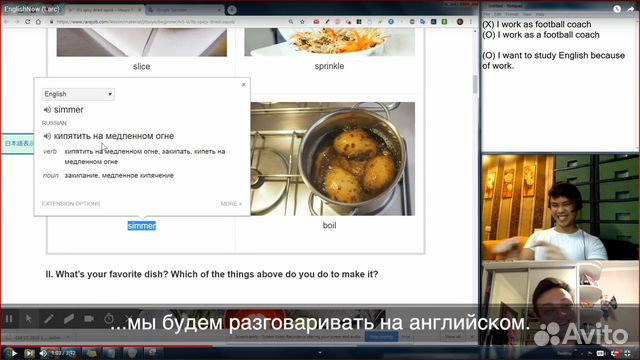Click the red pen extension icon
This screenshot has width=640, height=360.
pos(327,22)
